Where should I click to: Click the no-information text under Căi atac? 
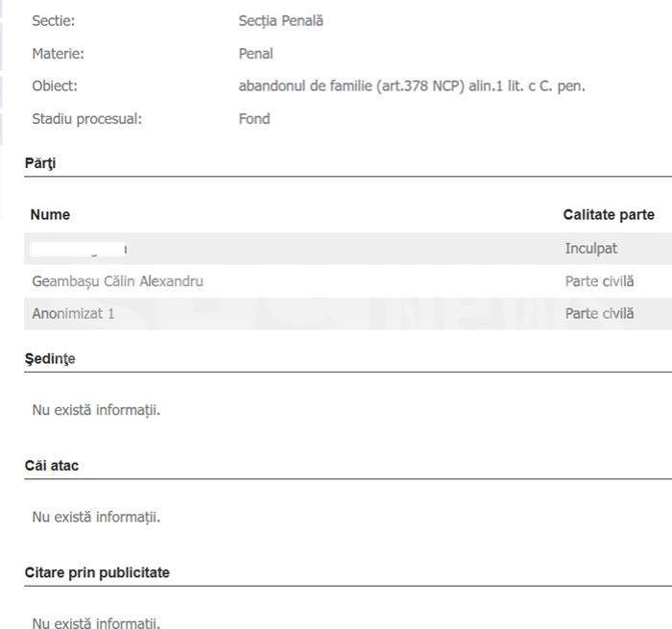(96, 518)
